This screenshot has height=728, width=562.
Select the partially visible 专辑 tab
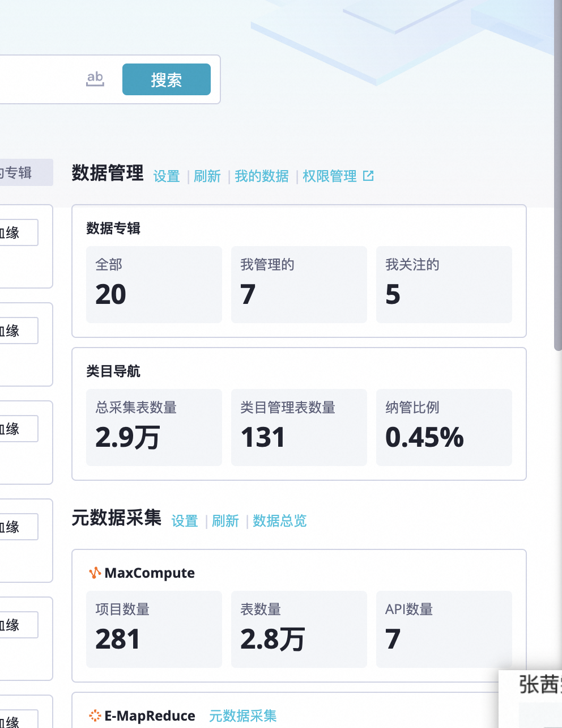coord(26,172)
